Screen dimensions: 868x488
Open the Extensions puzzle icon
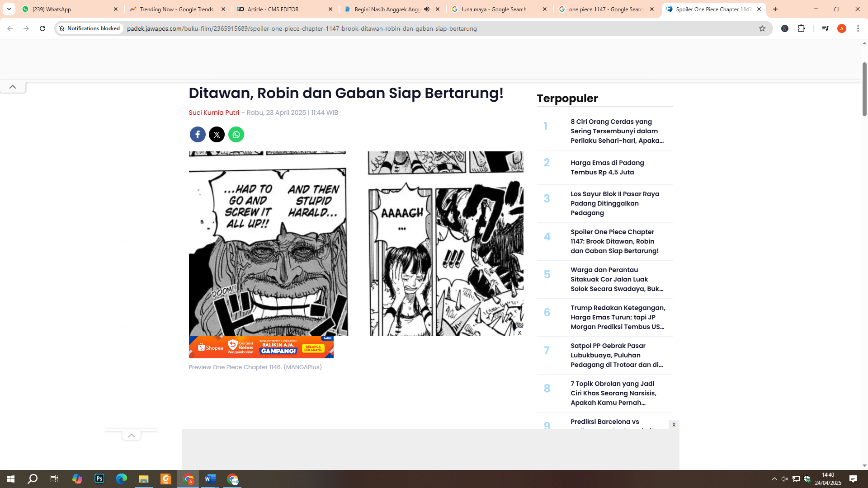[x=802, y=28]
